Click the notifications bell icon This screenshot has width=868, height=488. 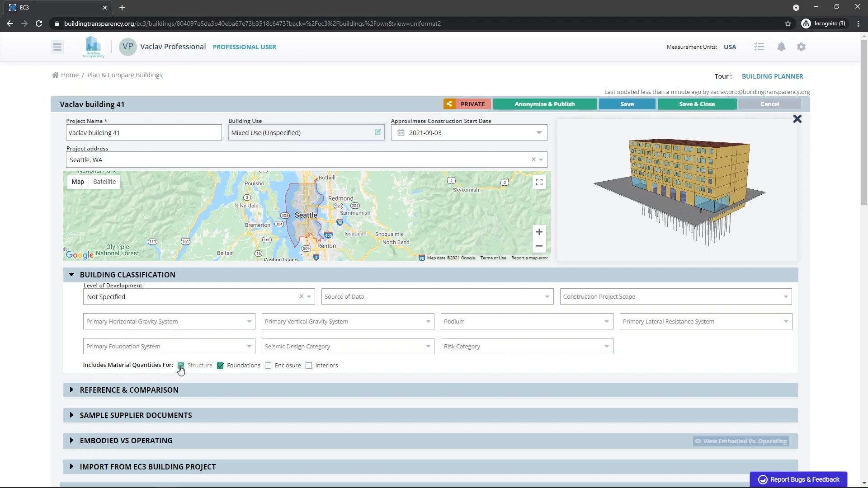click(781, 47)
